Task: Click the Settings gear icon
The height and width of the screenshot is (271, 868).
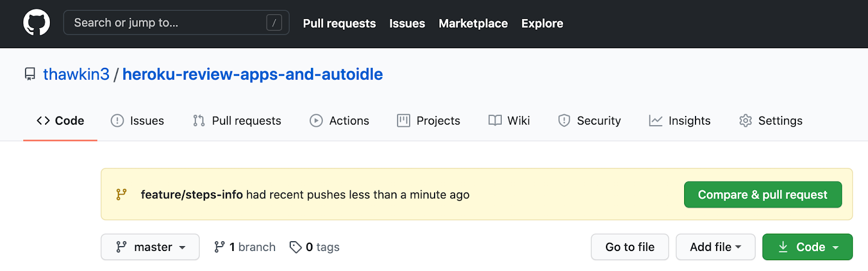Action: point(745,121)
